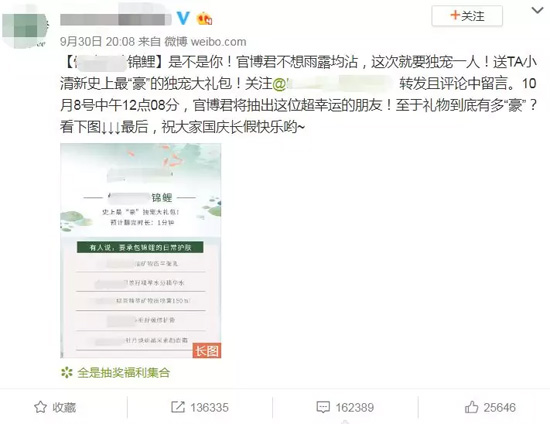Click the +关注 follow button
Screen dimensions: 550x424
[x=467, y=16]
